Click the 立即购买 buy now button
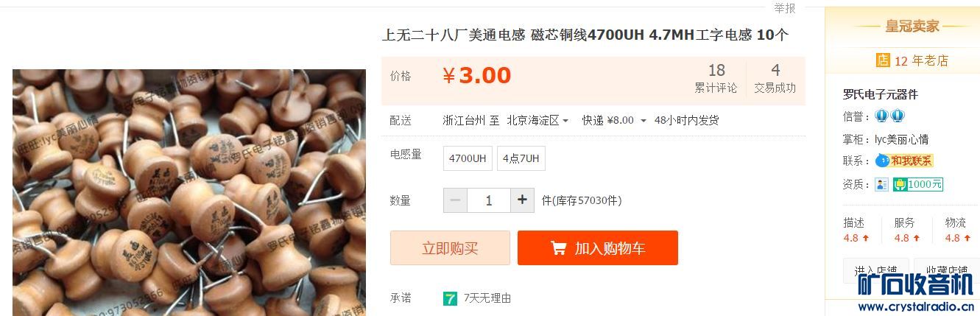This screenshot has height=316, width=980. point(450,248)
